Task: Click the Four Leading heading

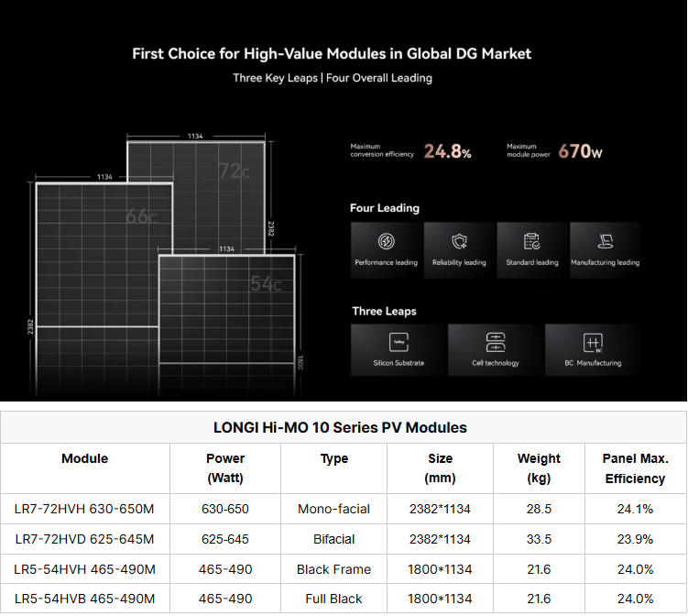Action: pyautogui.click(x=385, y=208)
